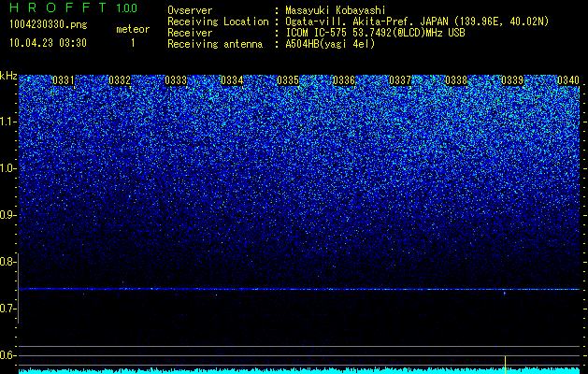This screenshot has height=374, width=588.
Task: Click the 1.1 kHz axis label
Action: point(7,122)
